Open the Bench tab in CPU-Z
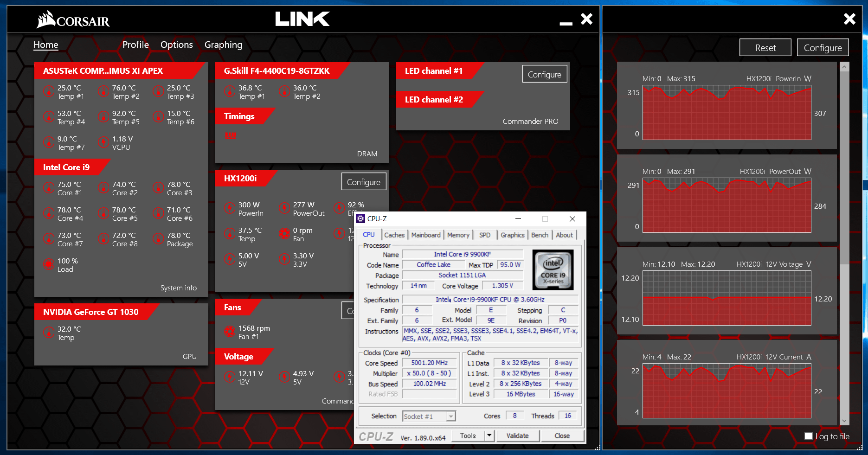 540,235
